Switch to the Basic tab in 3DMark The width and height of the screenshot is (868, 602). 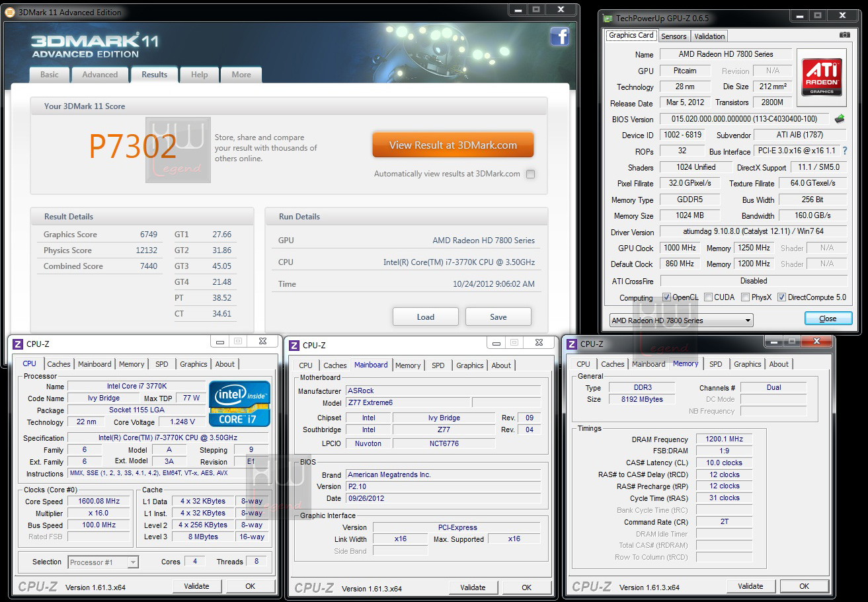(50, 75)
